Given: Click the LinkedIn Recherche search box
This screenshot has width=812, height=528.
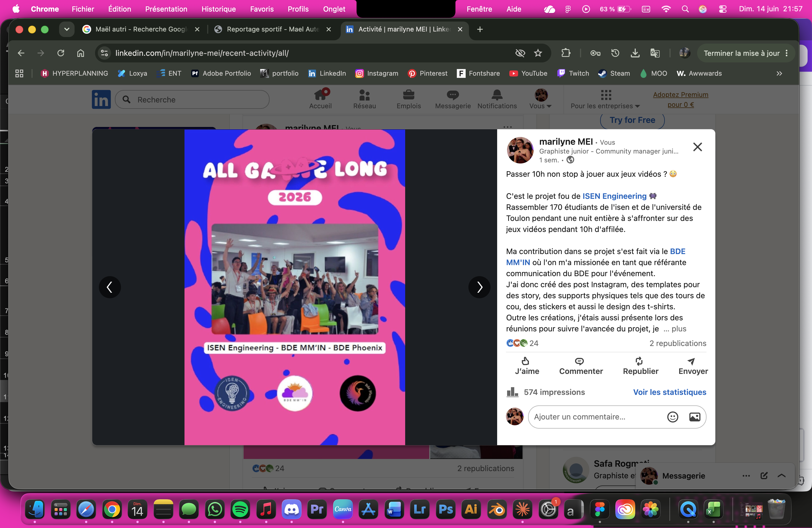Looking at the screenshot, I should [192, 100].
